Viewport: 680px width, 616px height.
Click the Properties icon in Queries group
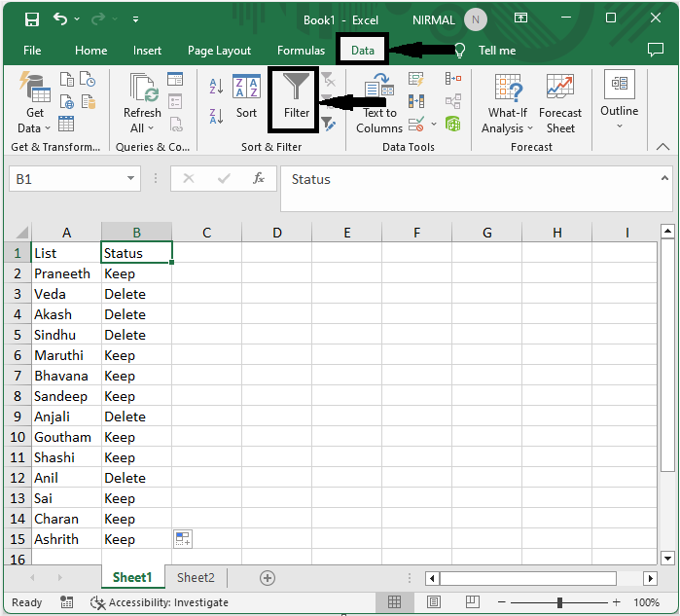coord(175,101)
